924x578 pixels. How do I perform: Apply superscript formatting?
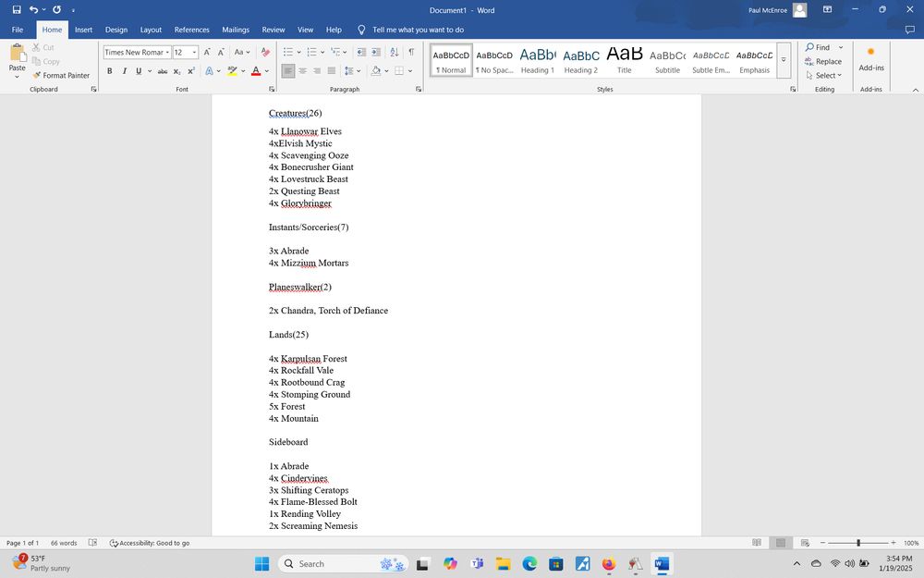click(191, 71)
